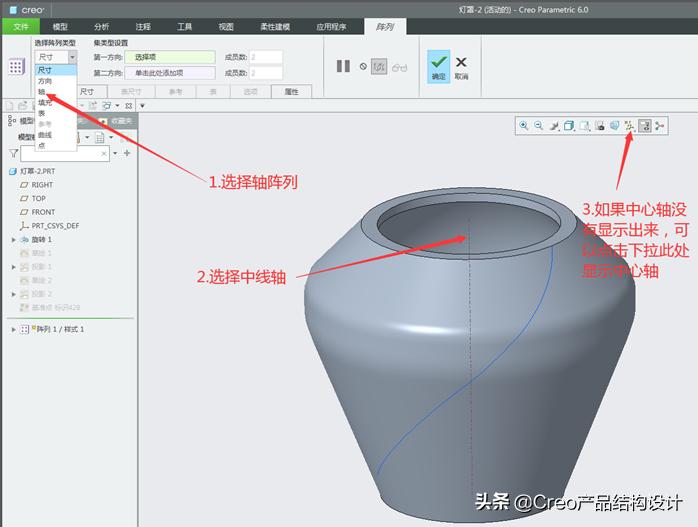The height and width of the screenshot is (527, 698).
Task: Switch to the 注释 ribbon tab
Action: (x=143, y=27)
